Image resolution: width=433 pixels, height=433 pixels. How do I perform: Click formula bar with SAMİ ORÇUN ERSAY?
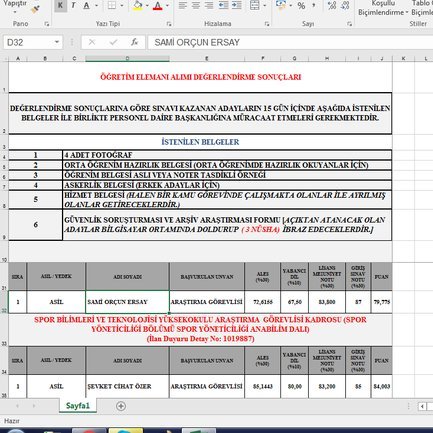[290, 43]
